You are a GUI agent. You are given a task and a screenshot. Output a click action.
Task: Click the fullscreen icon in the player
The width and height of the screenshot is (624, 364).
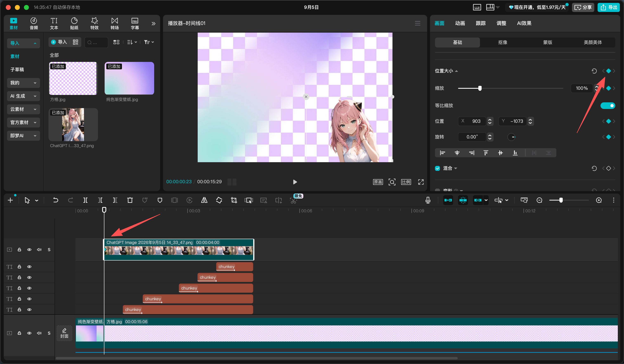point(421,182)
